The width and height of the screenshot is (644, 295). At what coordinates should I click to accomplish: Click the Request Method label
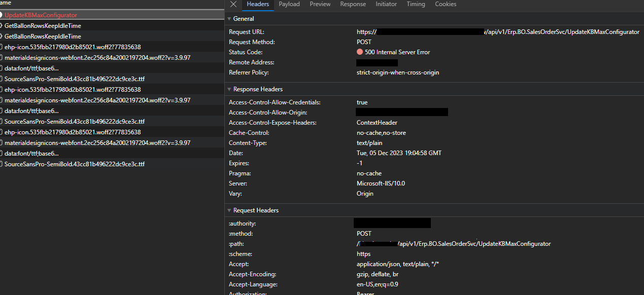252,42
